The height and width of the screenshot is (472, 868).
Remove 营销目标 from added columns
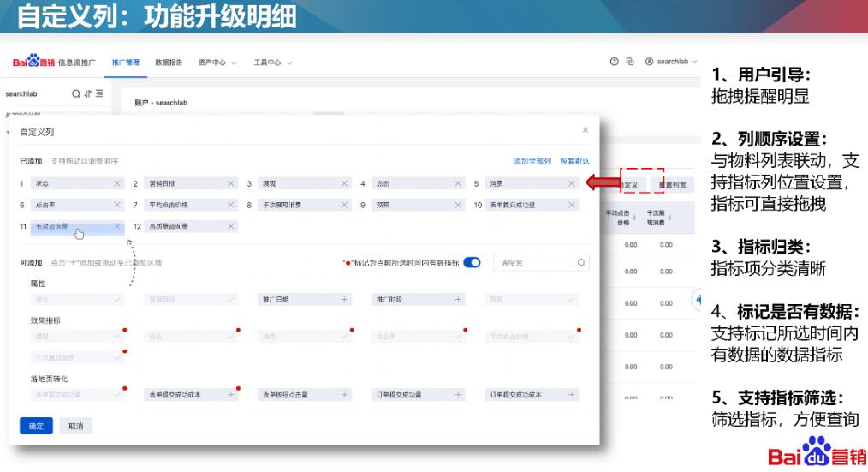230,183
